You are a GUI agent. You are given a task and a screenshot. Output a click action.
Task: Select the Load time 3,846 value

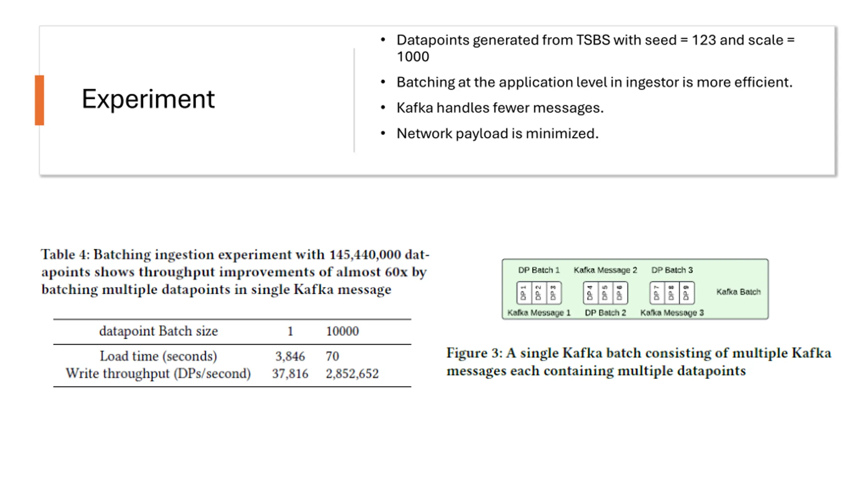(x=290, y=357)
